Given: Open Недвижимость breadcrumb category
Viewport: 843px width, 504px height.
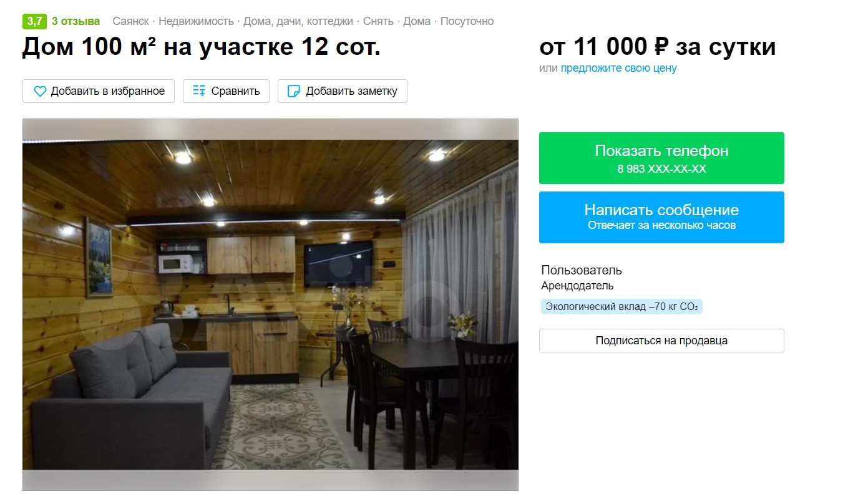Looking at the screenshot, I should (x=195, y=21).
